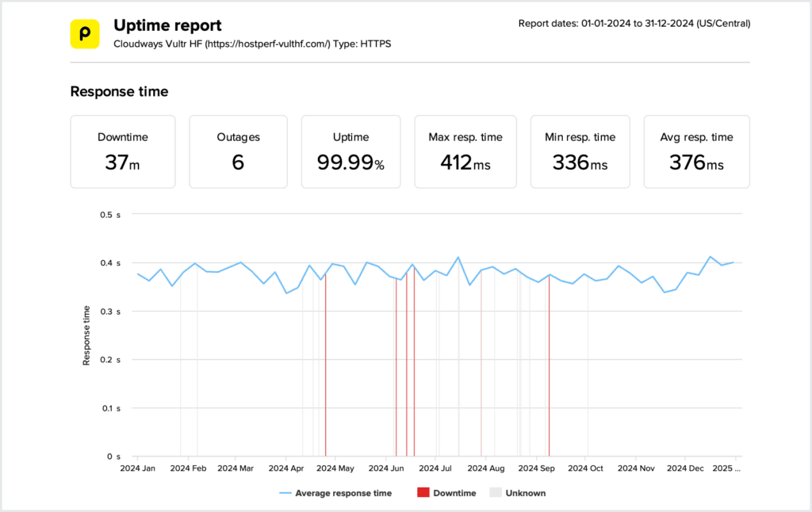This screenshot has width=812, height=512.
Task: Click the Downtime 37m stat card
Action: point(122,151)
